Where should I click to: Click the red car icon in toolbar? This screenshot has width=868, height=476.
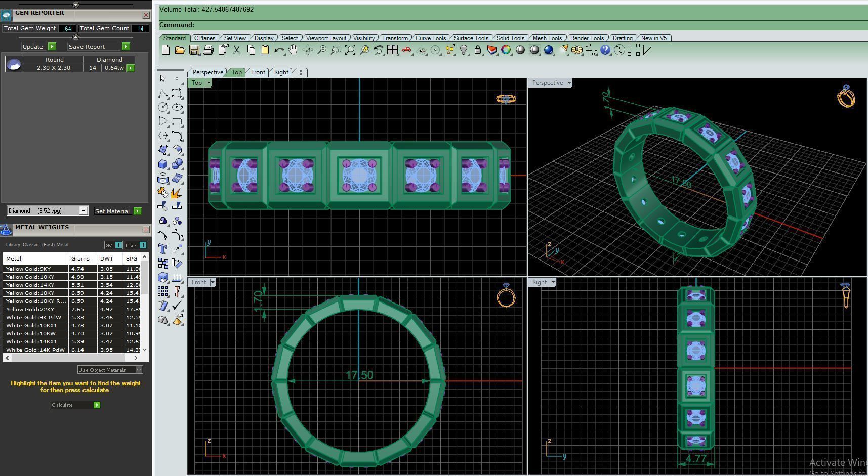[406, 50]
